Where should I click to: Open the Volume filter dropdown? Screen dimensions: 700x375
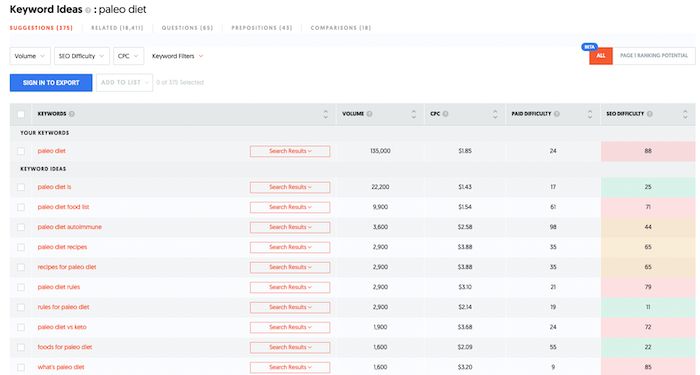[30, 56]
